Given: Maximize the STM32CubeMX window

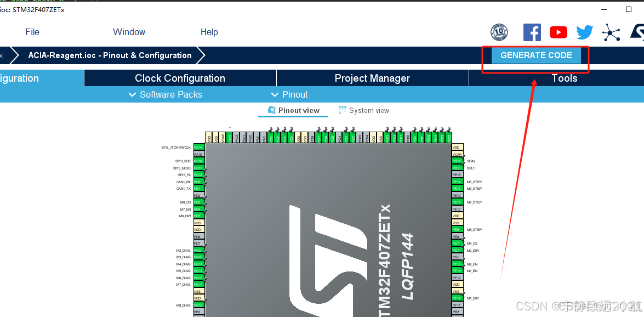Looking at the screenshot, I should coord(629,9).
